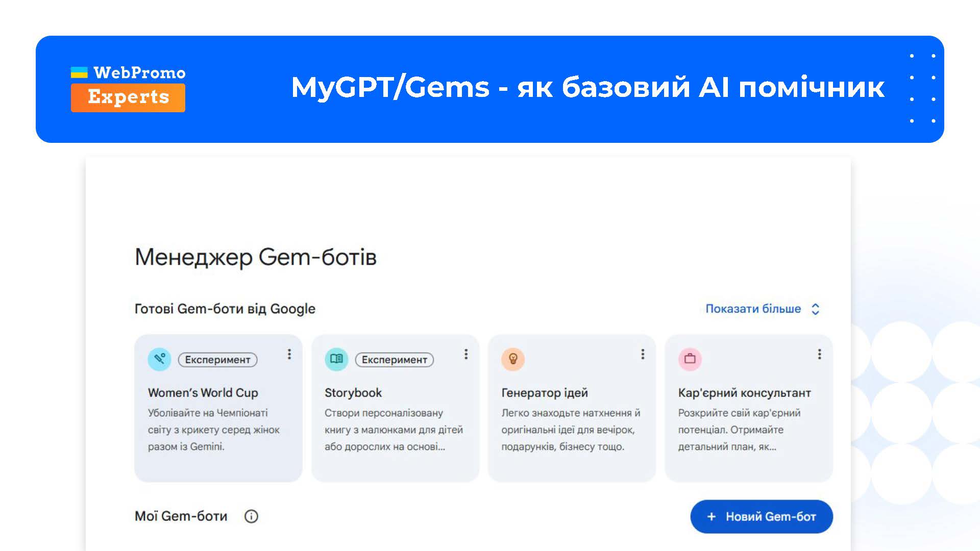Click the Експеримент badge on Women's World Cup
The image size is (980, 551).
[x=217, y=360]
